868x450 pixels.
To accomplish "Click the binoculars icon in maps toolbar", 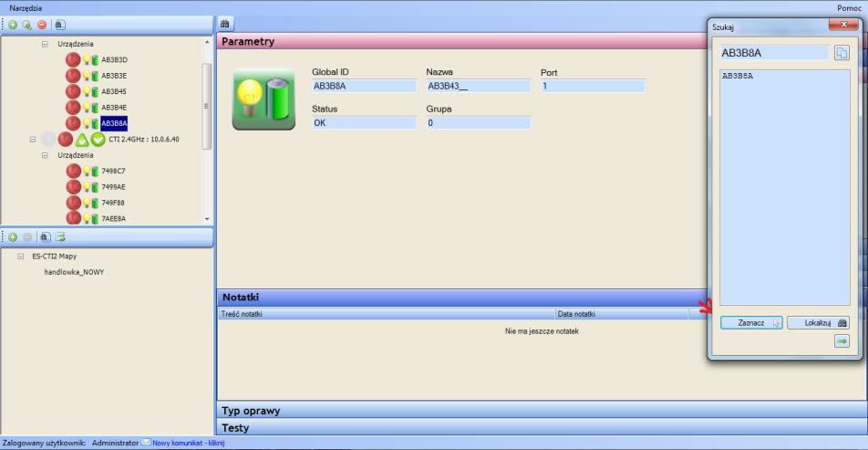I will (46, 237).
